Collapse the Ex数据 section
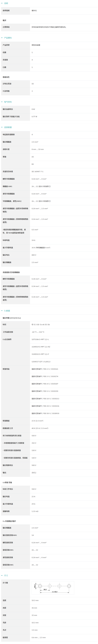This screenshot has height=644, width=98. click(x=6, y=311)
